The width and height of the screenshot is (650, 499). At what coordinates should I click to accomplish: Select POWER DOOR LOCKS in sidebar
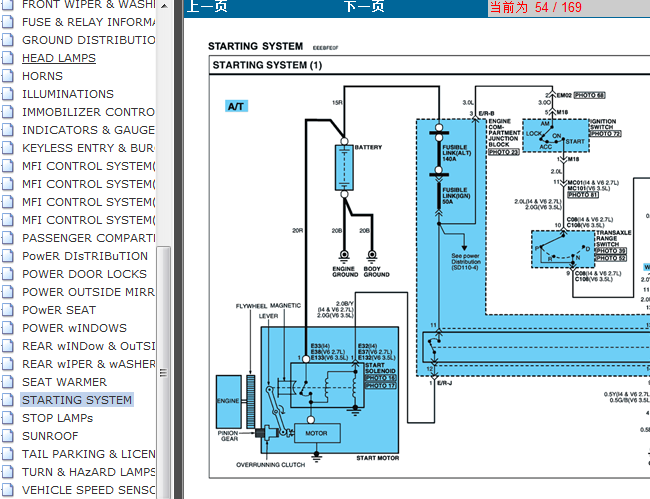tap(84, 274)
